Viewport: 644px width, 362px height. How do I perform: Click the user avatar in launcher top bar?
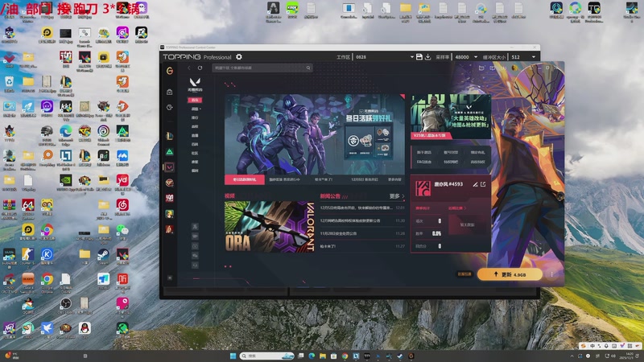514,68
